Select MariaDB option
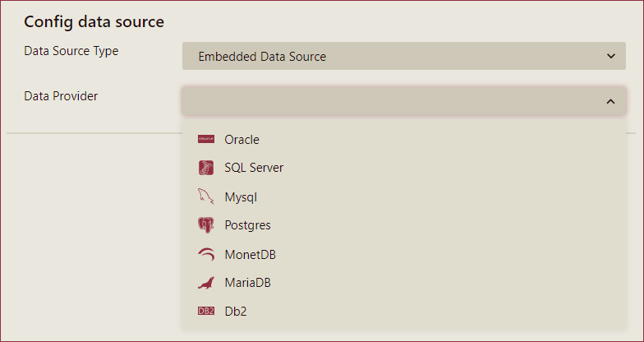 click(404, 283)
